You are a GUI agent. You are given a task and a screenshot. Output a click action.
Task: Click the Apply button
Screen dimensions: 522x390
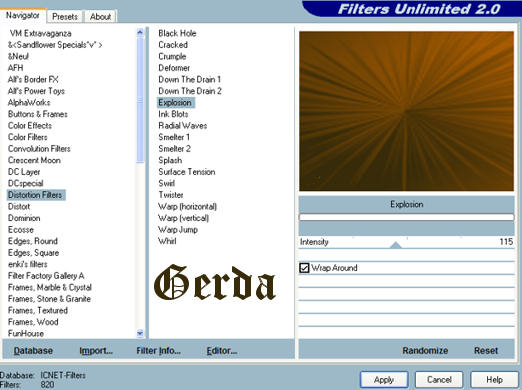coord(384,380)
